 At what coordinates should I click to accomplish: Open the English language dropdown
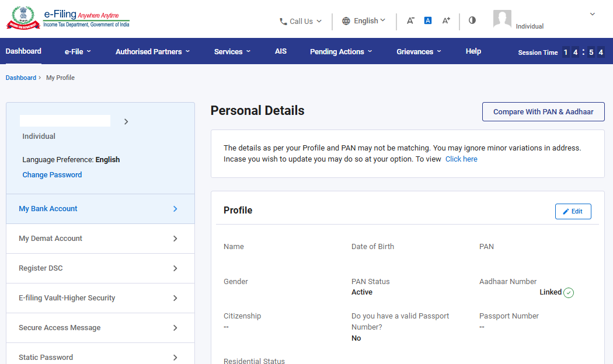tap(367, 20)
